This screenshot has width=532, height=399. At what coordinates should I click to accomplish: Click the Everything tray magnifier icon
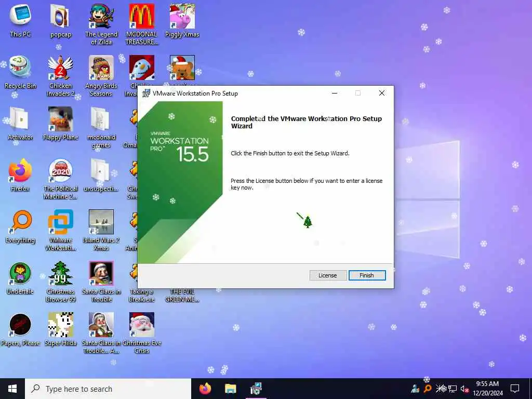428,389
